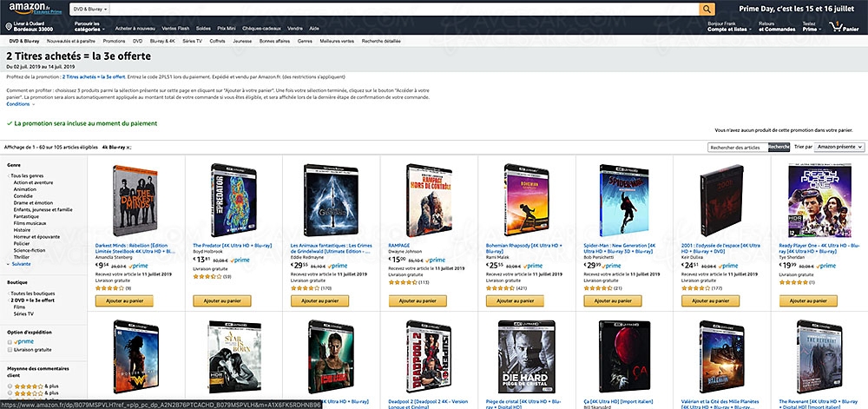
Task: Filter by Action et aventure genre
Action: click(34, 182)
